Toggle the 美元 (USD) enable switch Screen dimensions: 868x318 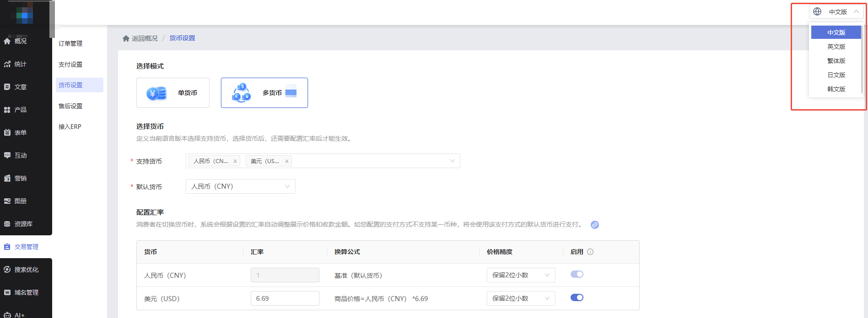coord(577,297)
